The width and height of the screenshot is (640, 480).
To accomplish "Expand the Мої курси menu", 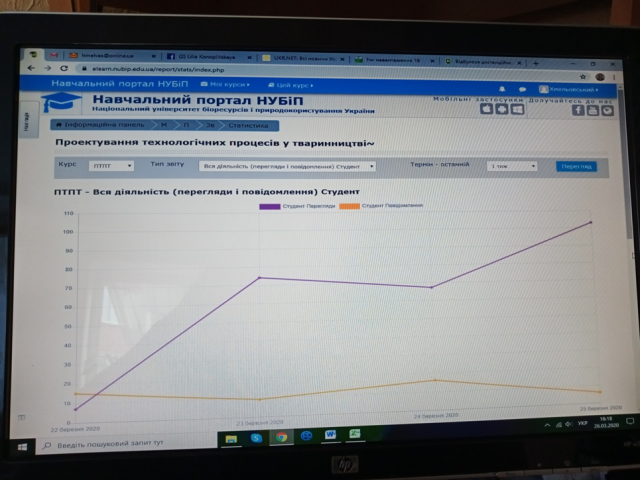I will (x=225, y=84).
